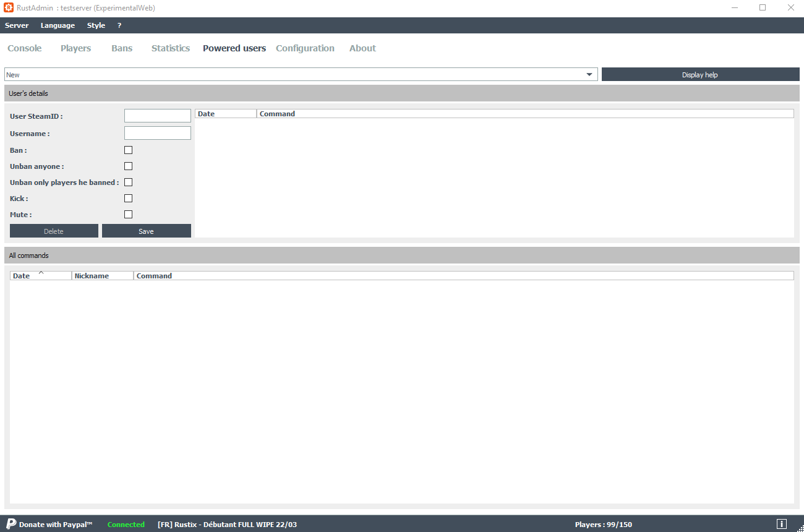Switch to the Bans tab
This screenshot has height=532, width=804.
tap(122, 48)
